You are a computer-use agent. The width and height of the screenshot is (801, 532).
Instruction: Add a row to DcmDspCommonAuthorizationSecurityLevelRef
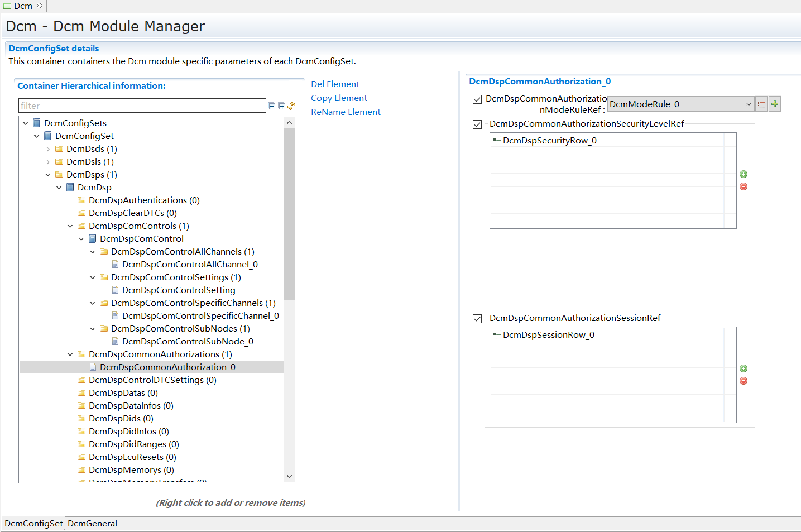click(x=744, y=174)
